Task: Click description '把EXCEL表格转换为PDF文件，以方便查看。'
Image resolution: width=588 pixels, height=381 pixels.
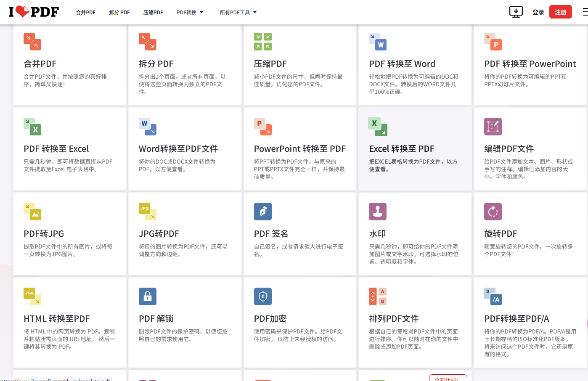Action: click(x=413, y=165)
